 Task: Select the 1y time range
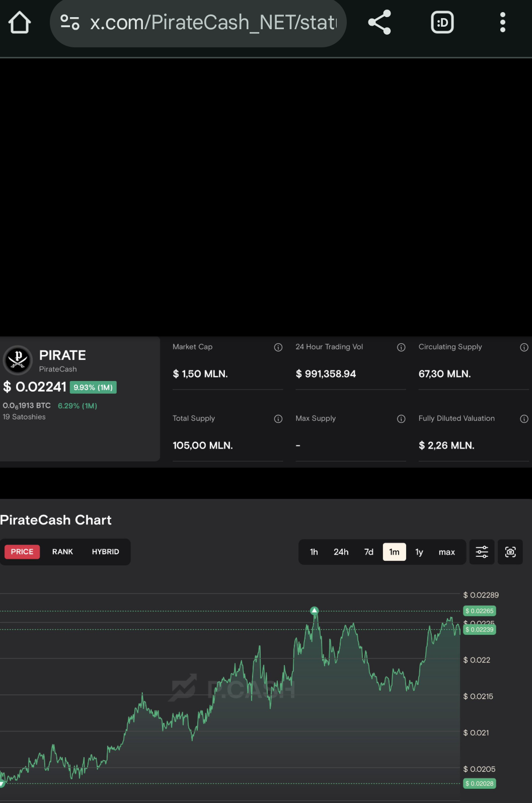click(x=419, y=552)
